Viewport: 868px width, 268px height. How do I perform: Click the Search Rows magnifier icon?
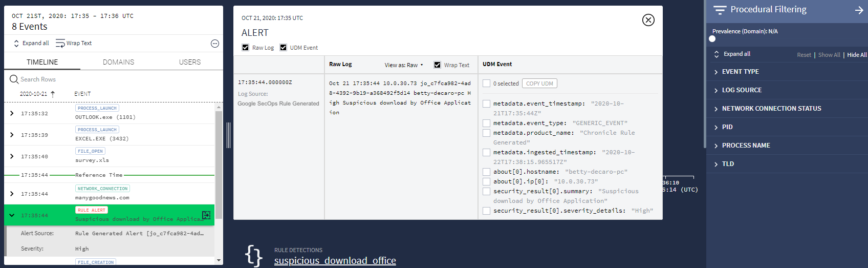point(14,79)
